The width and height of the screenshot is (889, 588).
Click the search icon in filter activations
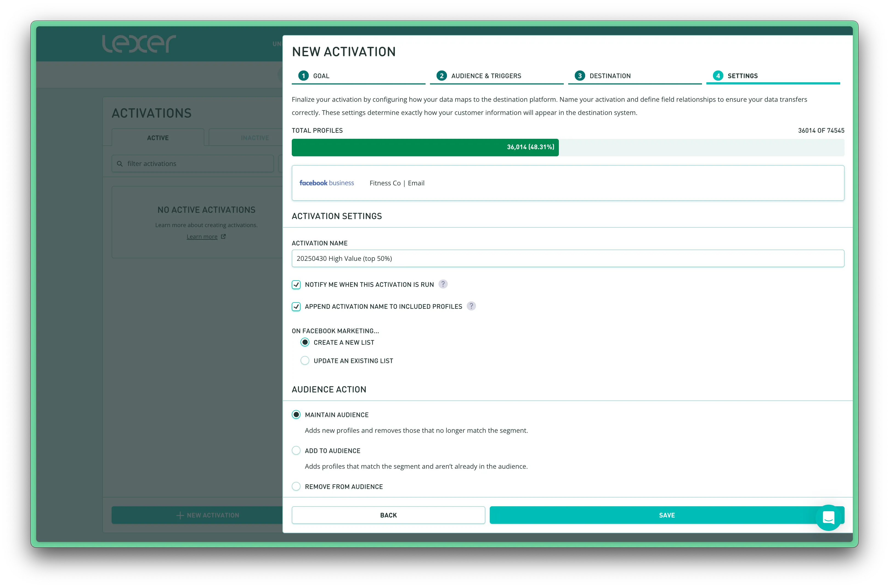[120, 164]
